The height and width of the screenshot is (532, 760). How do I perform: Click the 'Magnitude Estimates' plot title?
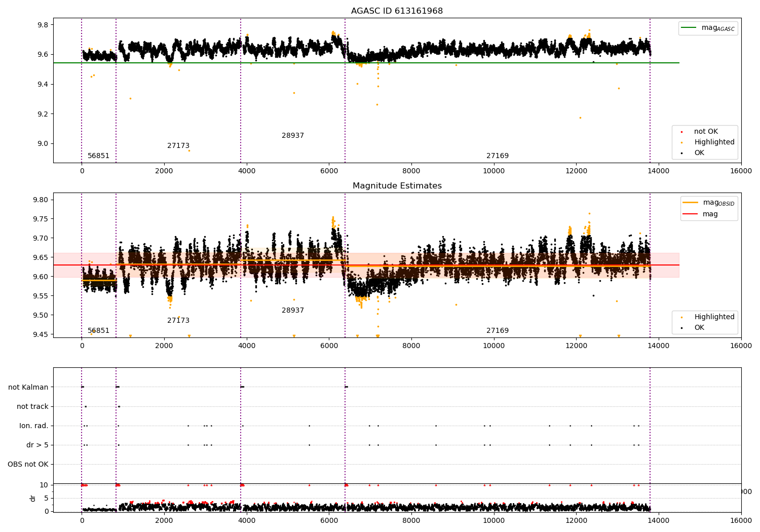click(397, 186)
